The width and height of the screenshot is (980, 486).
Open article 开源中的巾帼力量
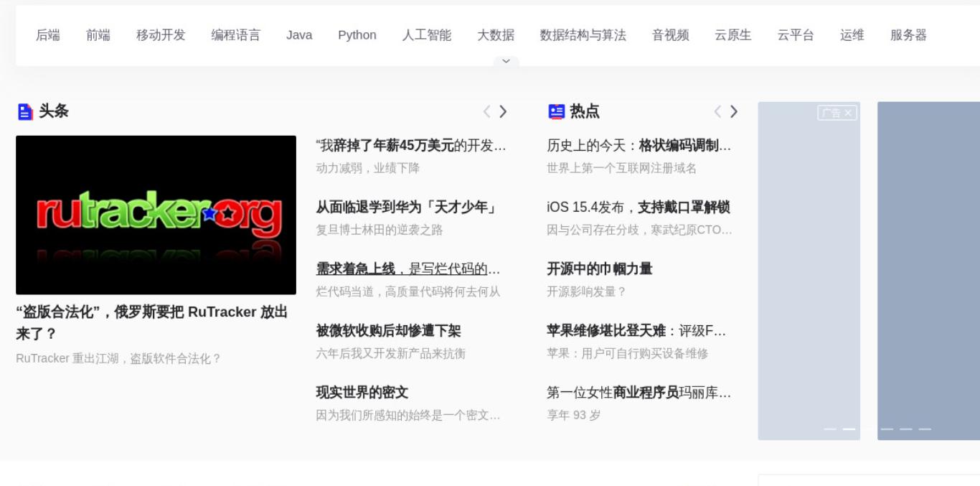tap(600, 269)
